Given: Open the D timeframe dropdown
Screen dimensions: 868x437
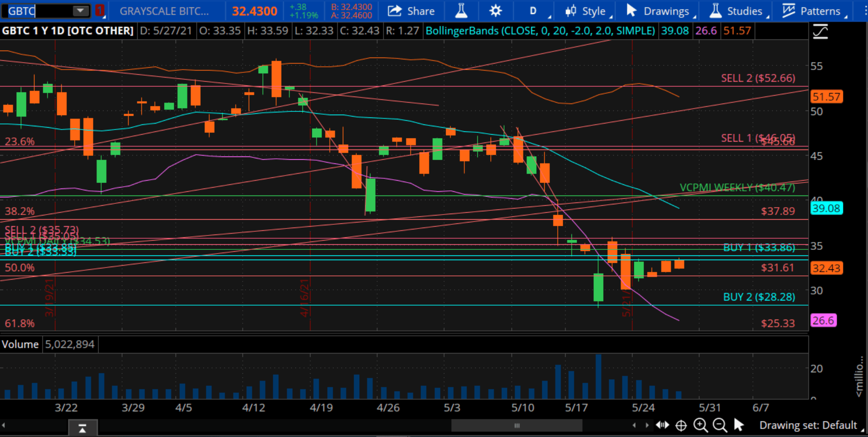Looking at the screenshot, I should pos(533,11).
